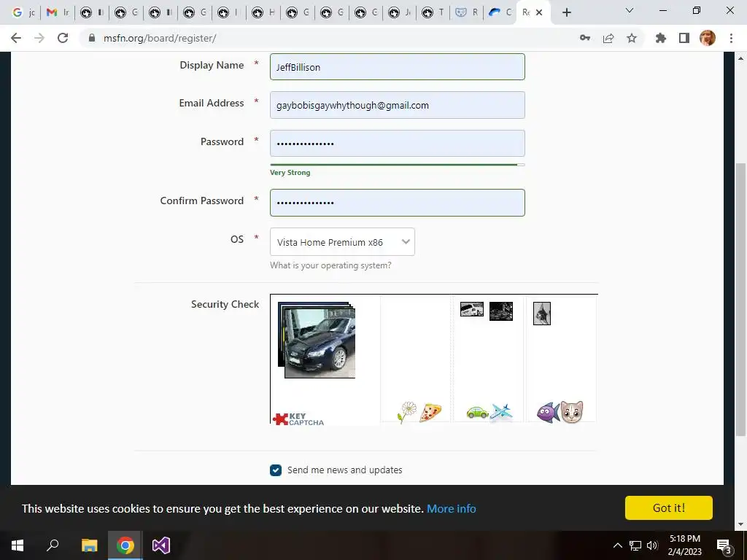Focus the Confirm Password field
The image size is (747, 560).
[x=398, y=203]
